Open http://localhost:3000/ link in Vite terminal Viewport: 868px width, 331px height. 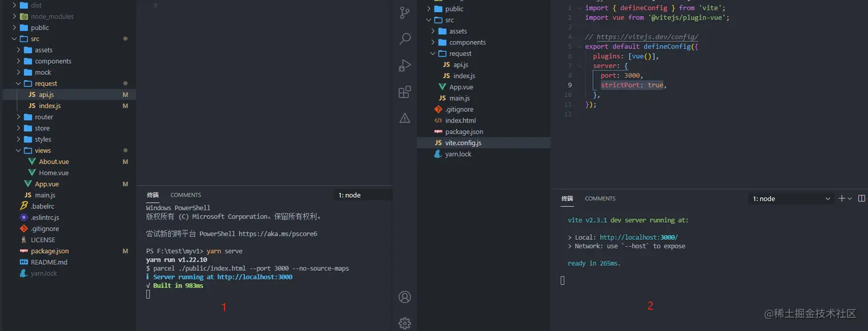638,237
